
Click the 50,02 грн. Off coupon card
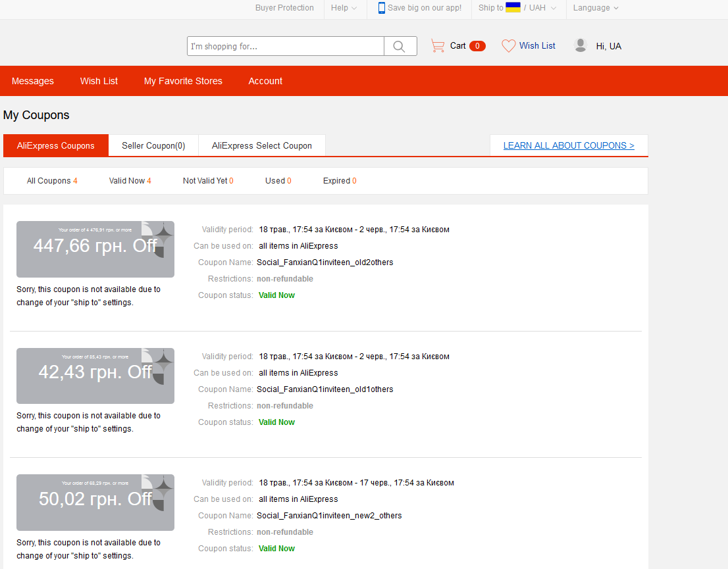(x=95, y=502)
